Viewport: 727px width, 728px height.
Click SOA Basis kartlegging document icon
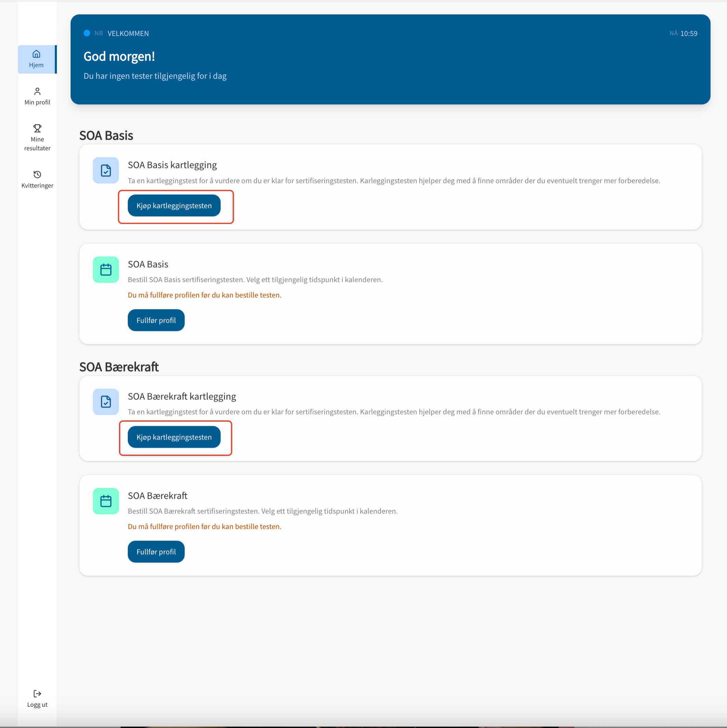(106, 170)
